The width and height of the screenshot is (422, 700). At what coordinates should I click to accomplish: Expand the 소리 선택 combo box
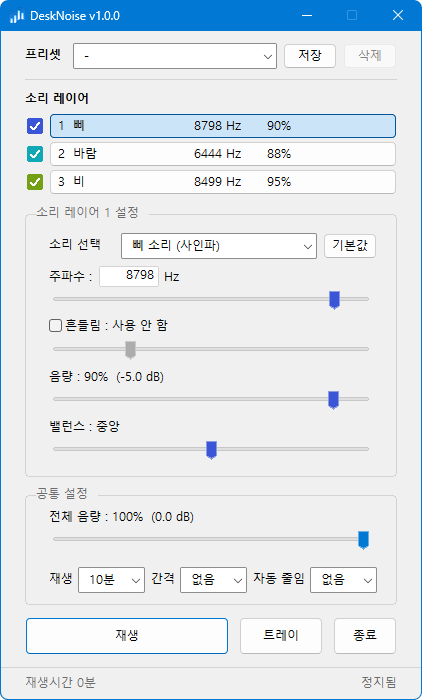(x=219, y=246)
